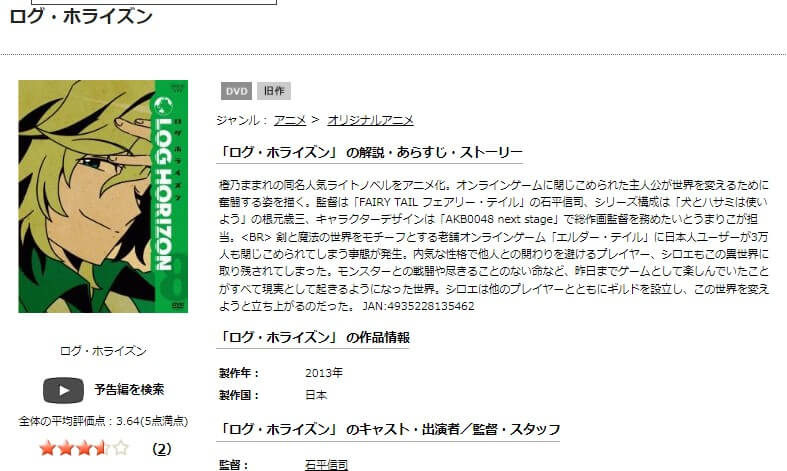Click the 解説・あらすじ・ストーリー heading
The image size is (787, 471).
371,152
